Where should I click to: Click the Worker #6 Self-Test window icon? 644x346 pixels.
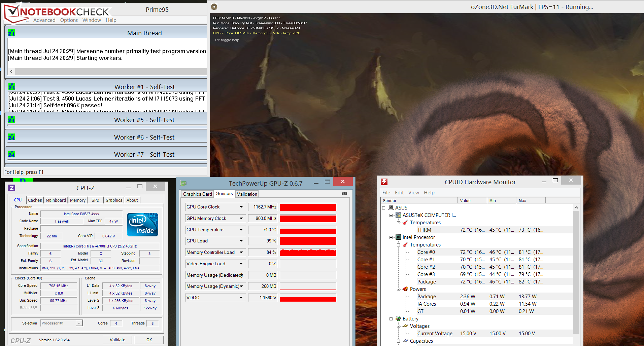tap(11, 137)
